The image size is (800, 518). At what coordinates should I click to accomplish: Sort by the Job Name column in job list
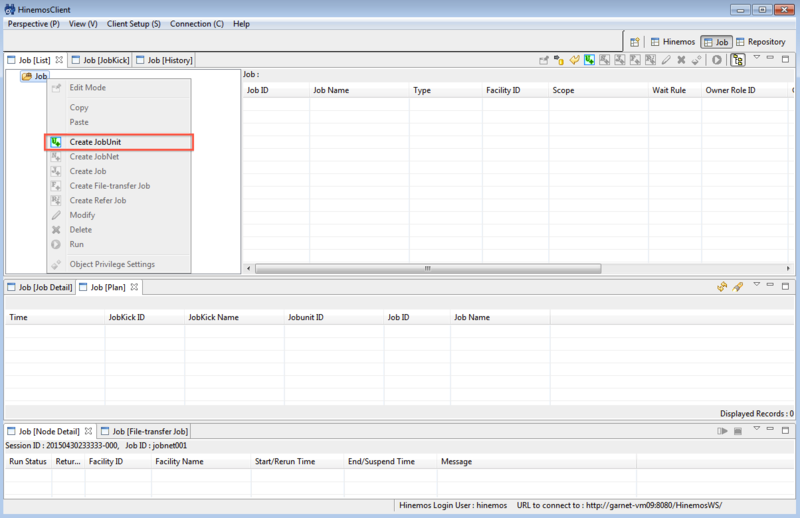click(359, 90)
